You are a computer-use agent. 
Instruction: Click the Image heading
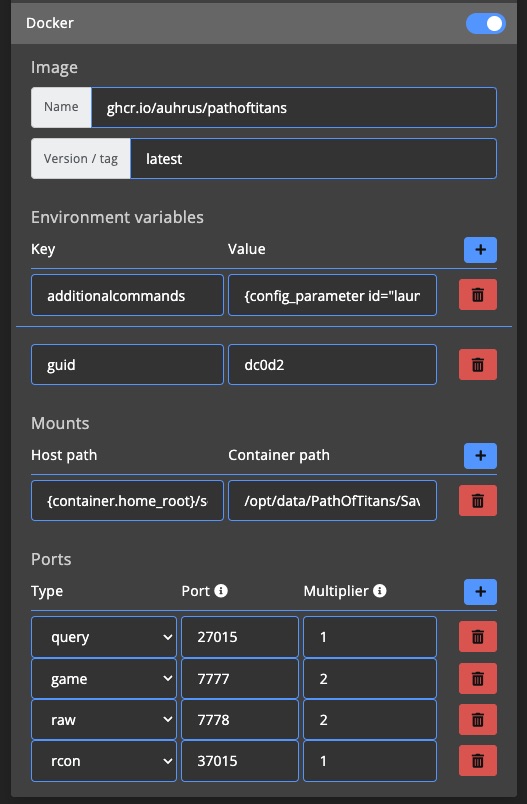[x=54, y=68]
